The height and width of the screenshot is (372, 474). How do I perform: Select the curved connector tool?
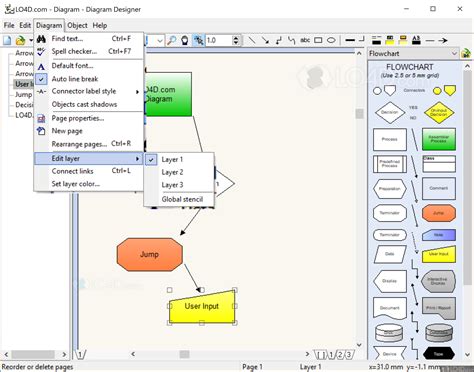pos(292,40)
